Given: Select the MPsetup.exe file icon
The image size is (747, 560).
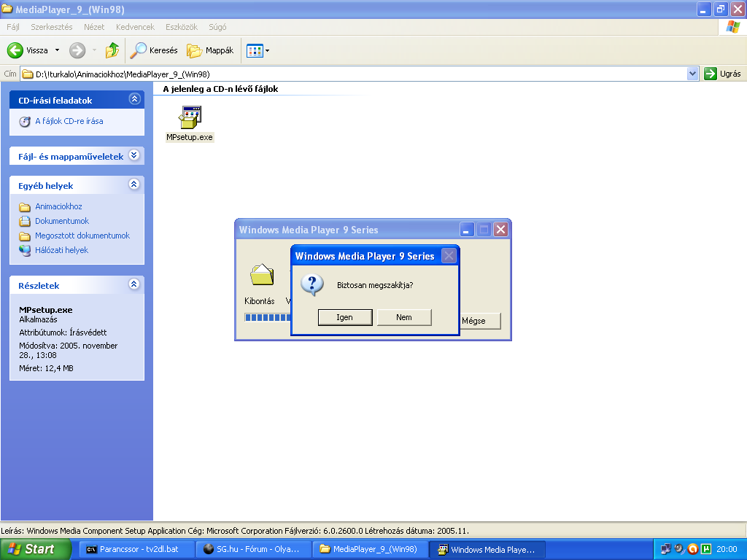Looking at the screenshot, I should point(190,117).
